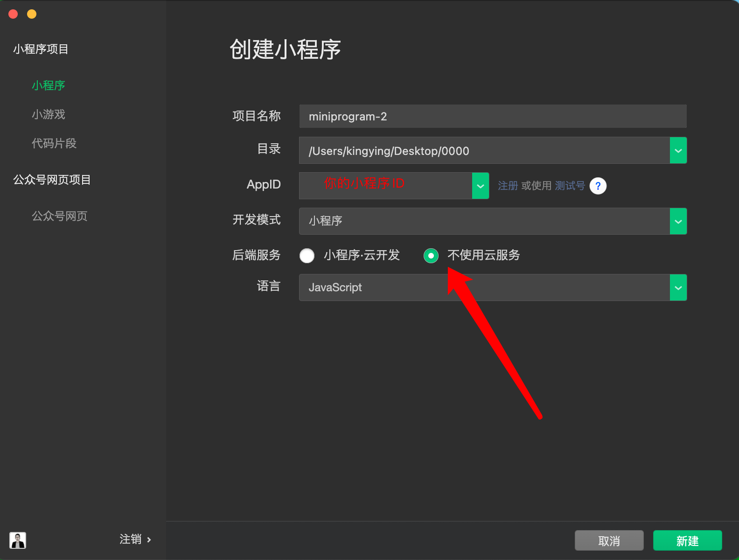The width and height of the screenshot is (739, 560).
Task: Click the 项目名称 miniprogram-2 input field
Action: pyautogui.click(x=493, y=116)
